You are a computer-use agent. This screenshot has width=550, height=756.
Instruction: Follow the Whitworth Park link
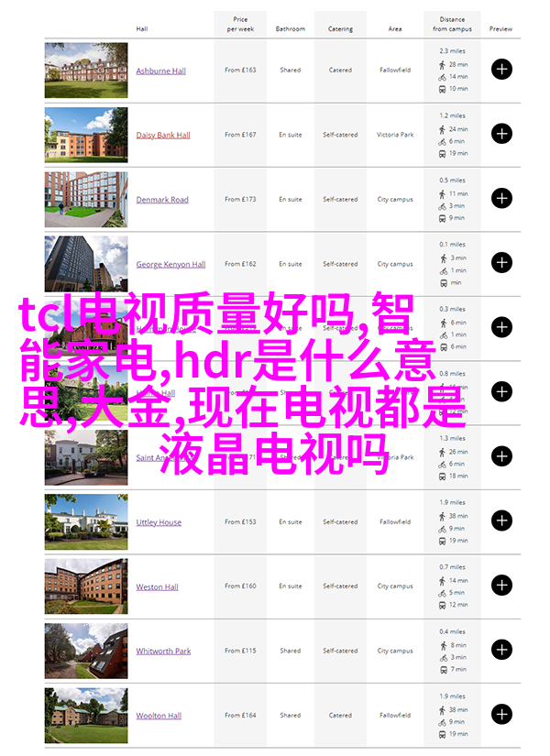(163, 651)
